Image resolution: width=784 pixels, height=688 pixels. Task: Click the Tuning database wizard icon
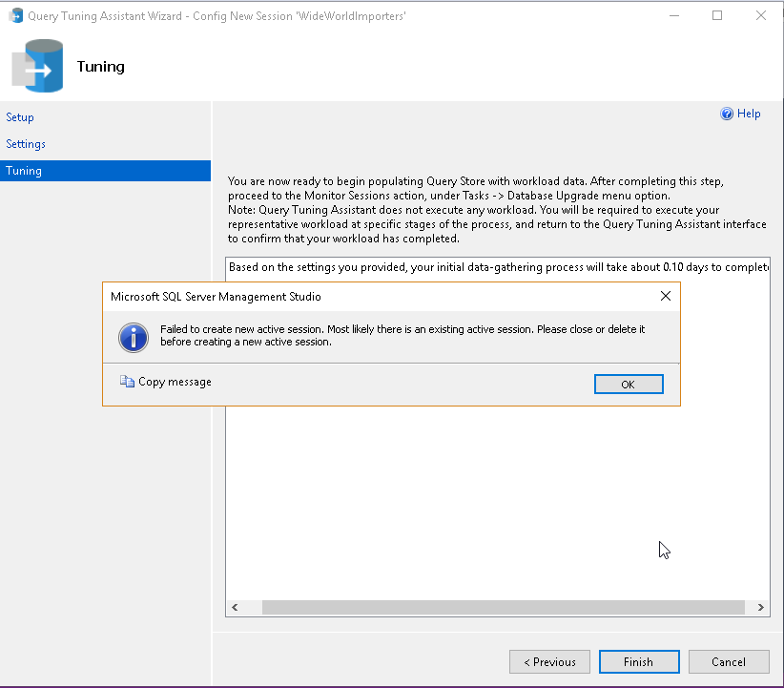coord(38,66)
